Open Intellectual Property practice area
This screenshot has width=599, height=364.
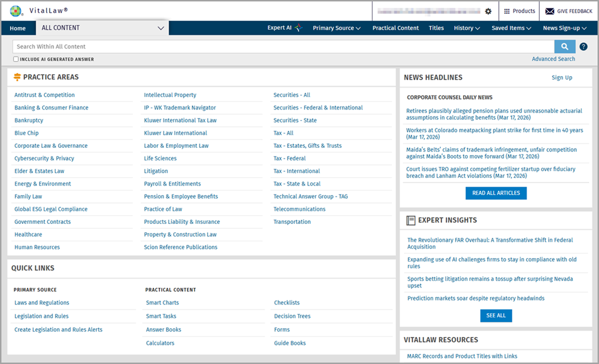[170, 95]
